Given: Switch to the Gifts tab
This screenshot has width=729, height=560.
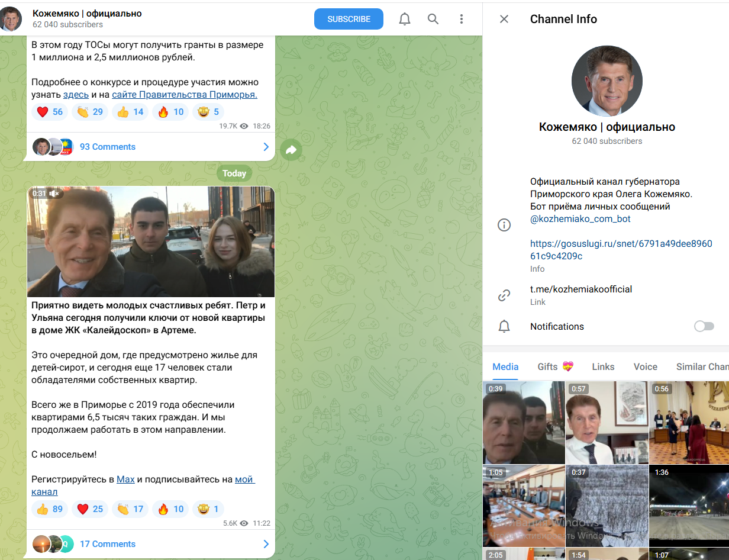Looking at the screenshot, I should (x=555, y=366).
